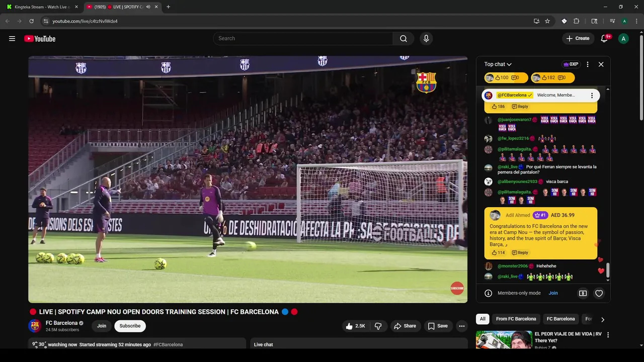Image resolution: width=644 pixels, height=362 pixels.
Task: Like the video with thumbs-up
Action: tap(355, 326)
